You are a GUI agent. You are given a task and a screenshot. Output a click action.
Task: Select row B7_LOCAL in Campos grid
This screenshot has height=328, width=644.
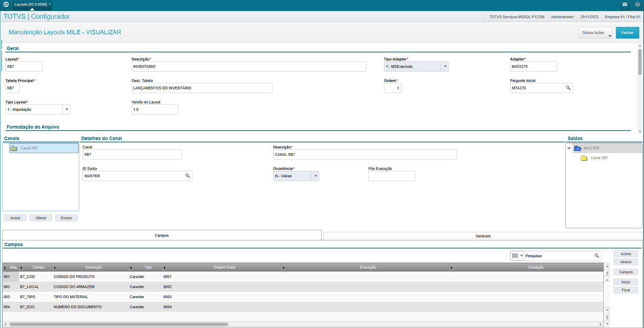click(303, 287)
